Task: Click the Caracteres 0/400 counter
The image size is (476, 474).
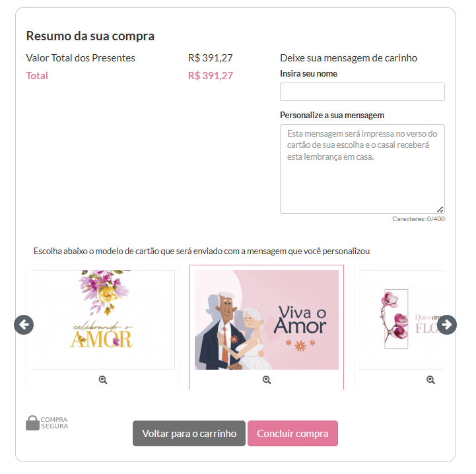Action: [419, 219]
